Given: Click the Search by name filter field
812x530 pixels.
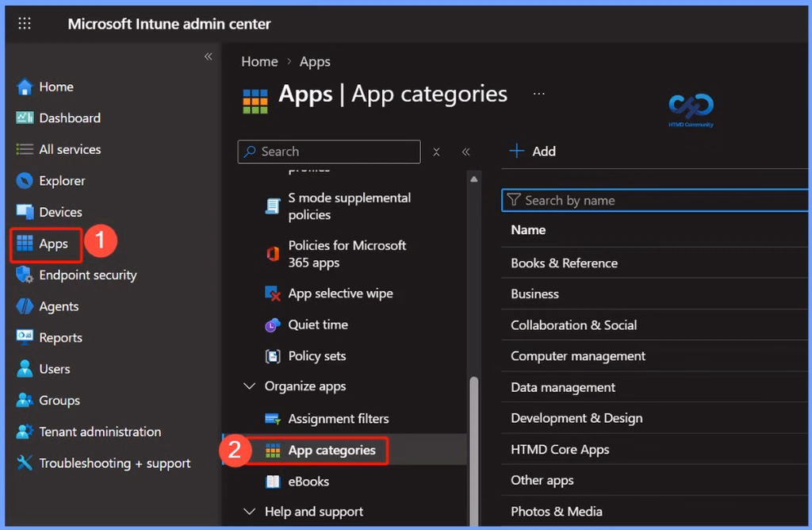Looking at the screenshot, I should (x=654, y=201).
